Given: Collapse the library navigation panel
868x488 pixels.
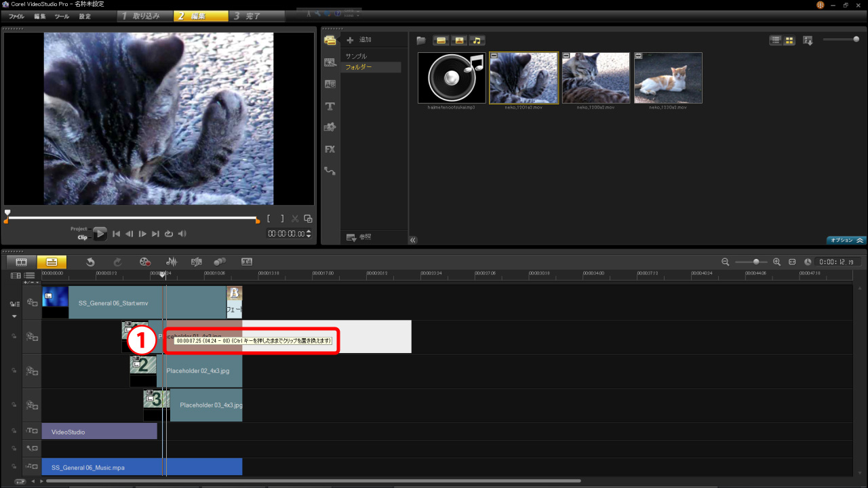Looking at the screenshot, I should click(x=413, y=239).
